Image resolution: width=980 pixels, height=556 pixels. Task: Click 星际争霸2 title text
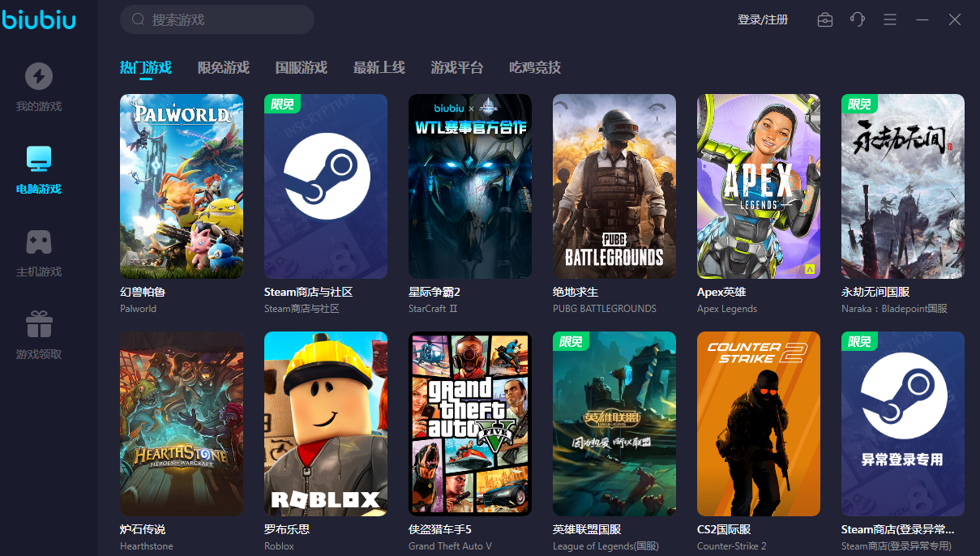(434, 292)
